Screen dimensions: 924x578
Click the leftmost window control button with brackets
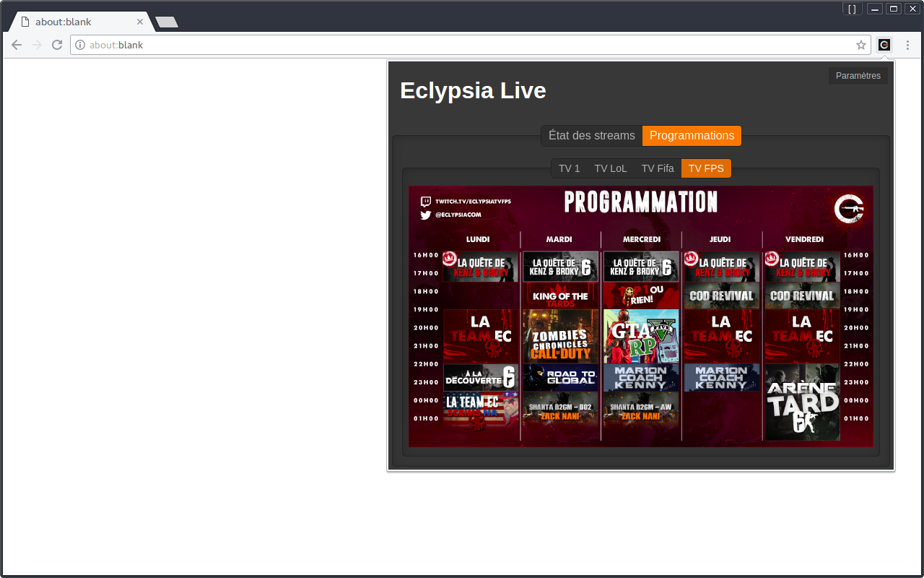pyautogui.click(x=853, y=9)
